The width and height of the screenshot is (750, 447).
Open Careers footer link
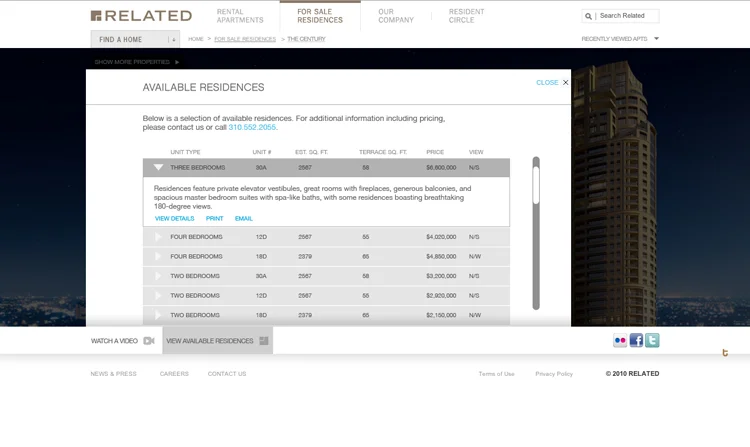click(x=174, y=374)
